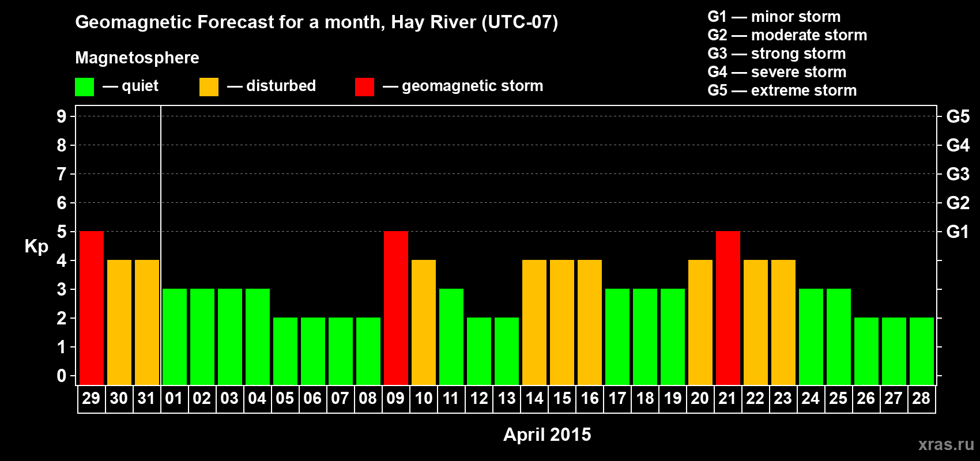The width and height of the screenshot is (980, 461).
Task: Select the yellow bar for March 30
Action: [x=119, y=322]
